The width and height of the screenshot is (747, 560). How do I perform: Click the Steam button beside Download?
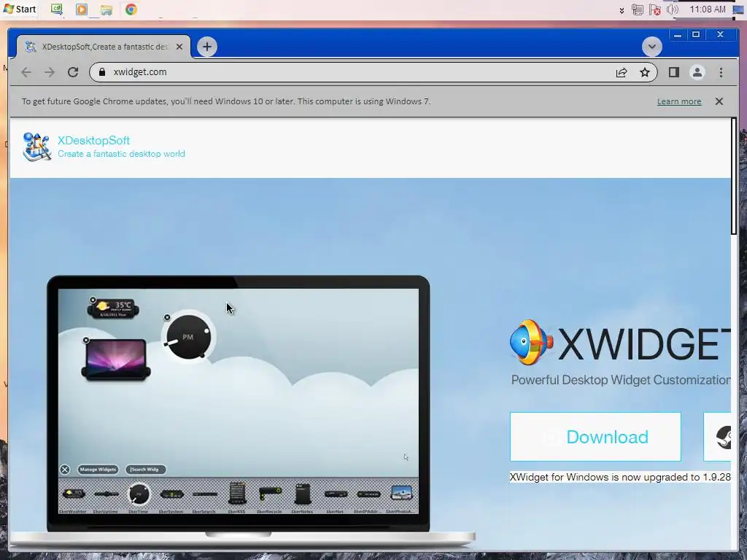click(x=718, y=437)
